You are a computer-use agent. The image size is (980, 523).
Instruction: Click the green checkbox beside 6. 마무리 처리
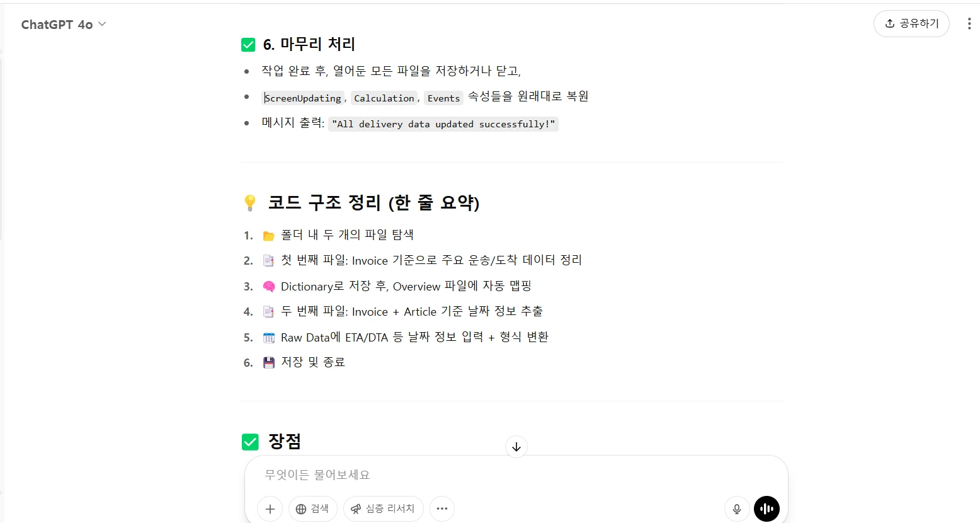(x=248, y=44)
